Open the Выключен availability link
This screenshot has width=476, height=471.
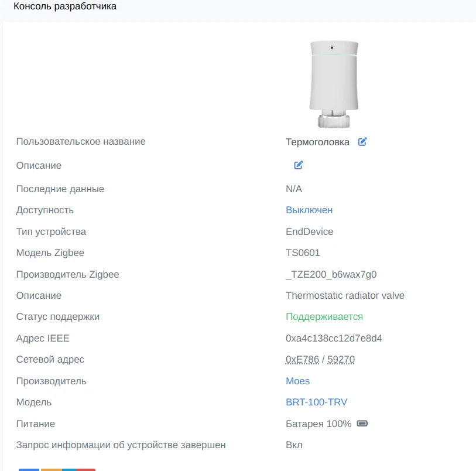tap(309, 210)
